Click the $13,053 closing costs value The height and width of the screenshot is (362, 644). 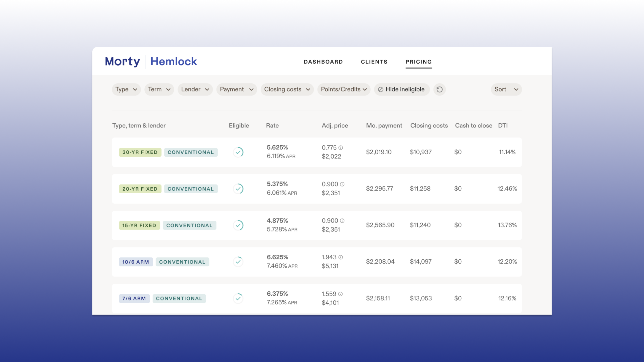[x=421, y=298]
